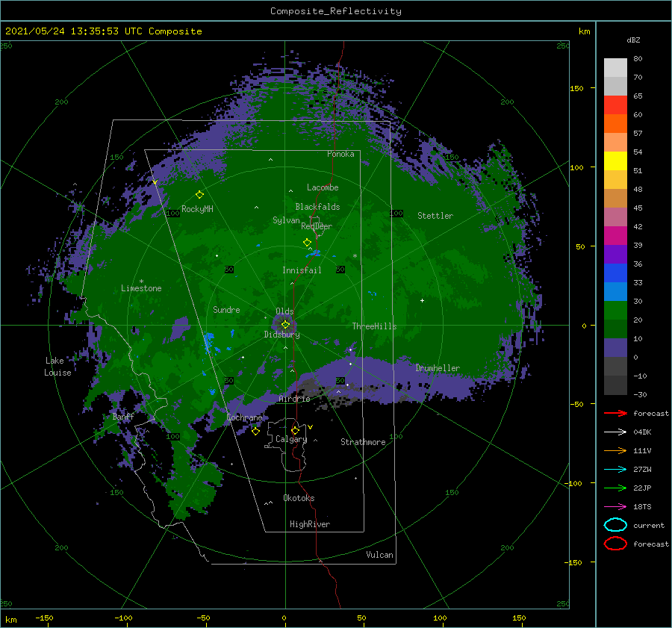Image resolution: width=672 pixels, height=628 pixels.
Task: Click the asterisk marker above Limestone
Action: [141, 282]
